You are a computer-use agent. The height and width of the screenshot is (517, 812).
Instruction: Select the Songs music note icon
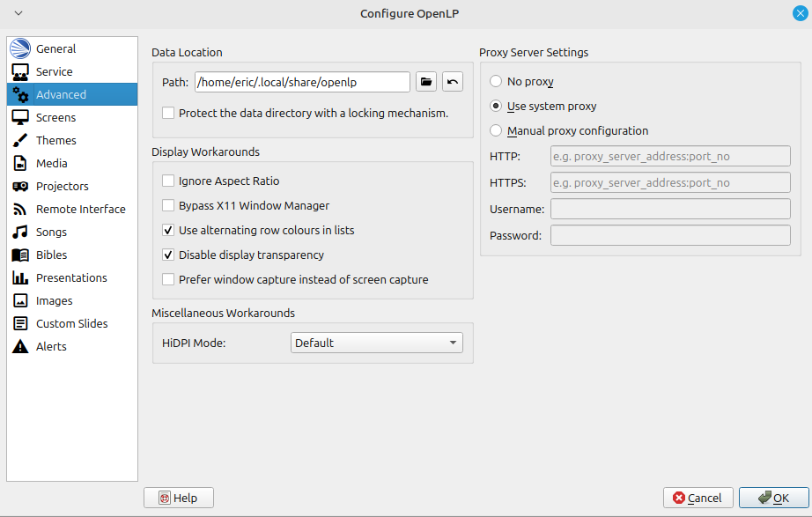point(20,232)
